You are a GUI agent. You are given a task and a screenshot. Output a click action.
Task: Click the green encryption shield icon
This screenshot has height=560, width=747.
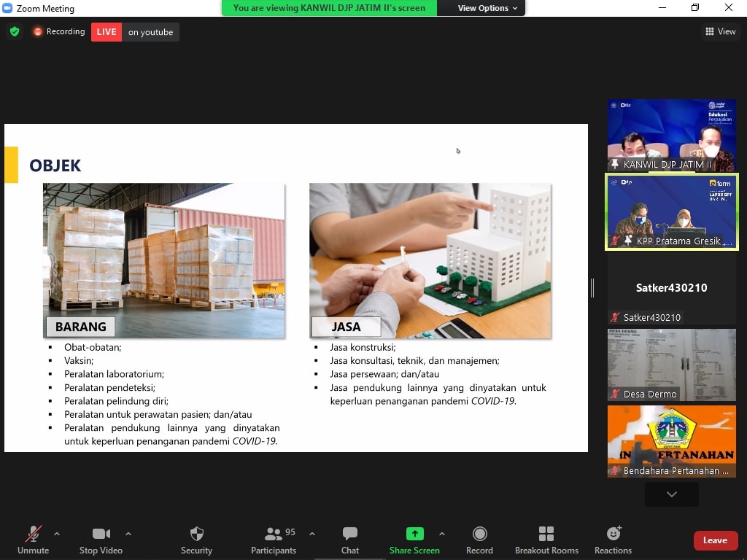(15, 32)
